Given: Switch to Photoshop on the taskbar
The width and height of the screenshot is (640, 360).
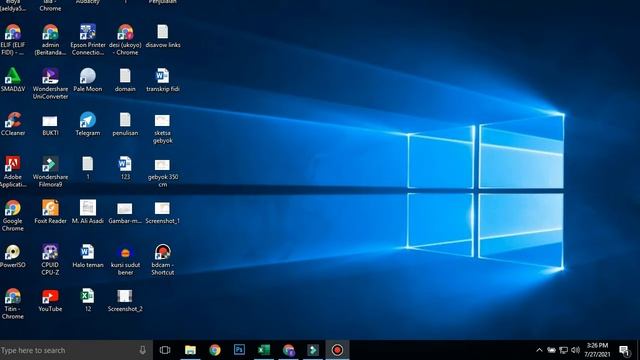Looking at the screenshot, I should 239,350.
